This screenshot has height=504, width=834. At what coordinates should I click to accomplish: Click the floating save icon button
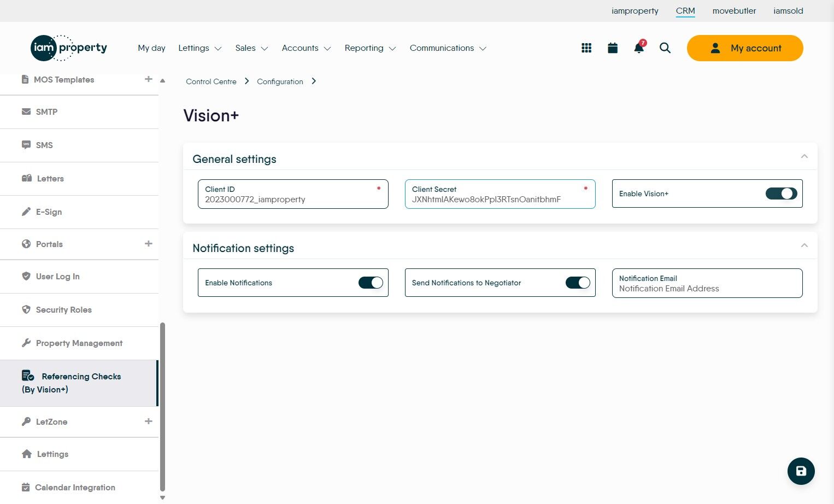coord(801,471)
